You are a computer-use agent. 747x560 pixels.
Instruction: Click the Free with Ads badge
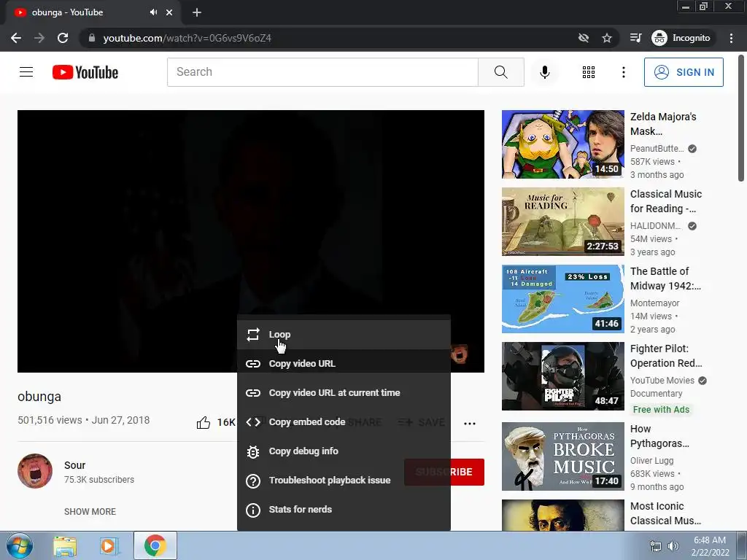[661, 410]
